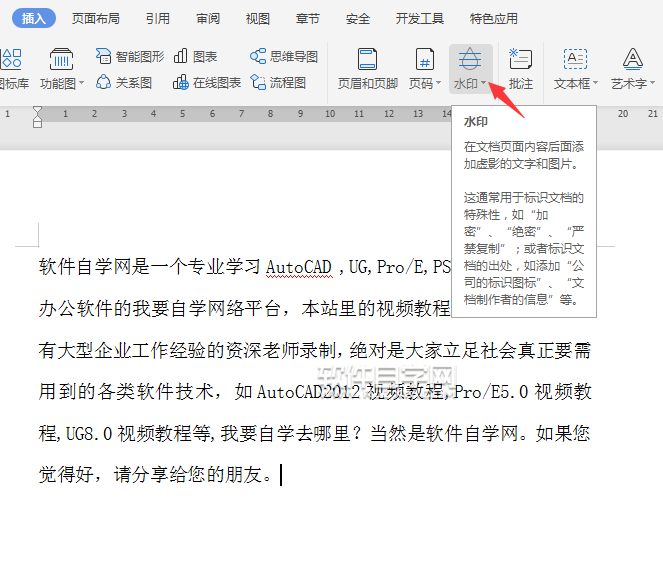Insert a 批注 comment

tap(521, 69)
